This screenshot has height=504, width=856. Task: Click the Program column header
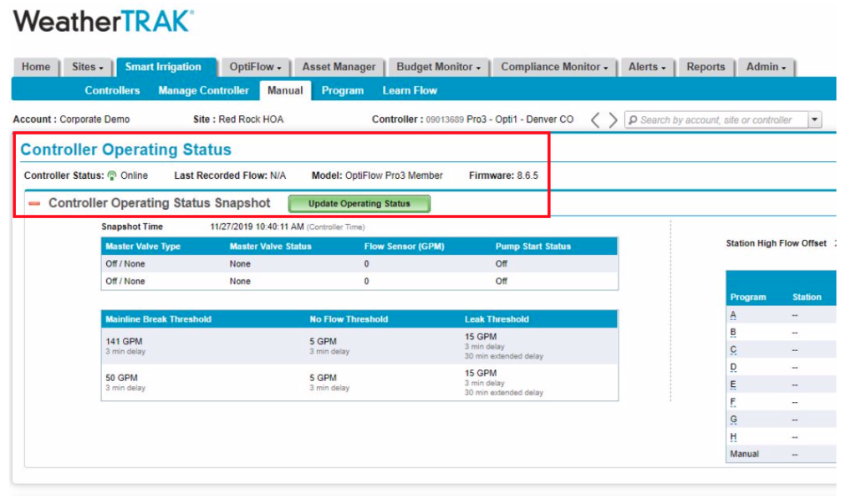[x=748, y=298]
